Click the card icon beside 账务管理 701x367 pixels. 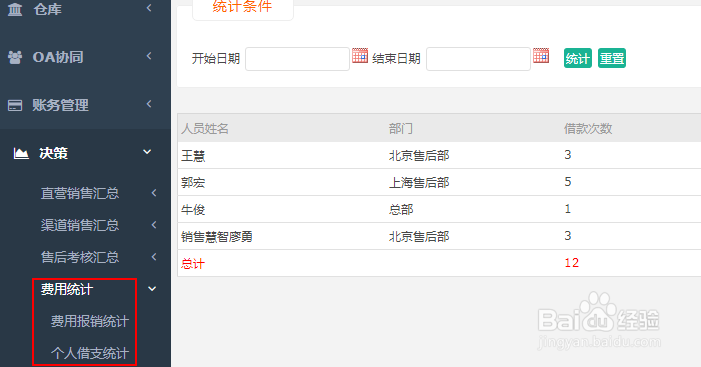point(15,105)
